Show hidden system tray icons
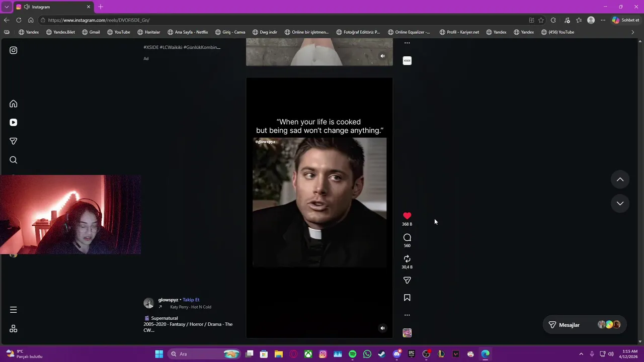 (581, 354)
